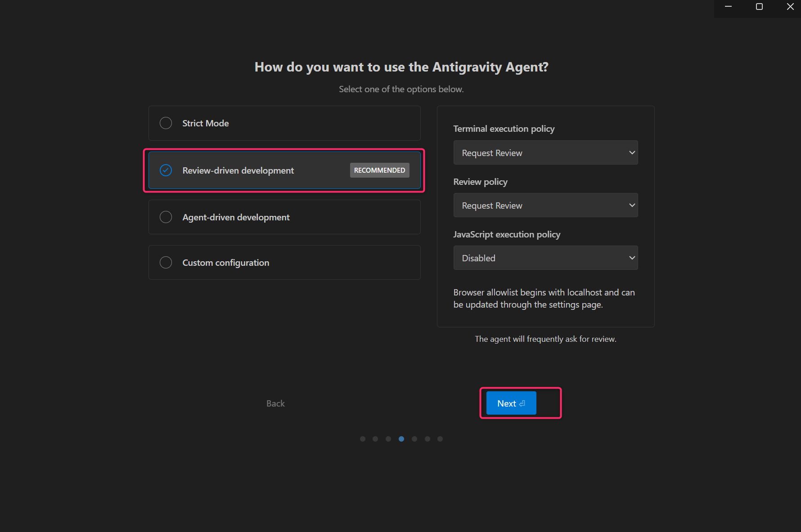Screen dimensions: 801x532
Task: Click the sixth pagination dot
Action: tap(427, 439)
